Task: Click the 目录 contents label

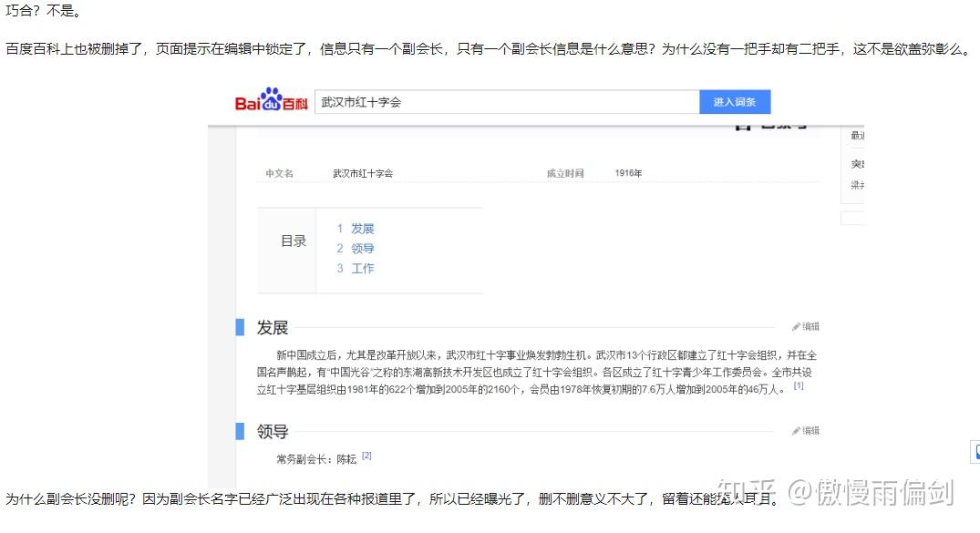Action: [293, 241]
